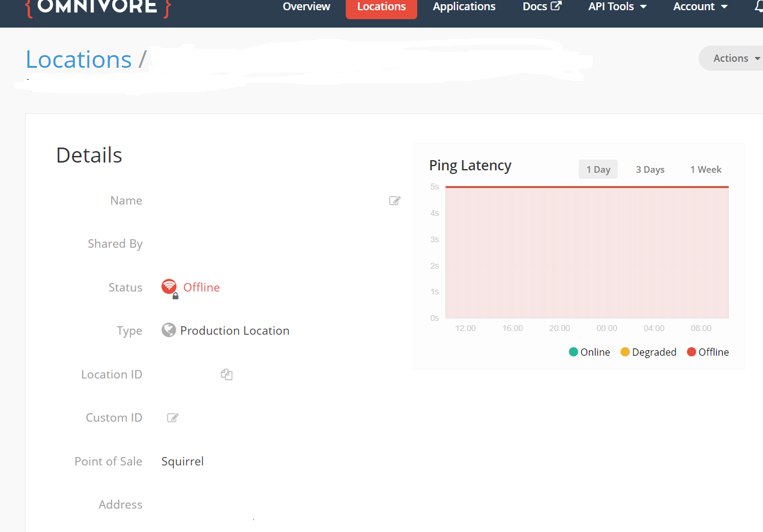Image resolution: width=763 pixels, height=532 pixels.
Task: Select the 1 Day latency range
Action: [x=598, y=169]
